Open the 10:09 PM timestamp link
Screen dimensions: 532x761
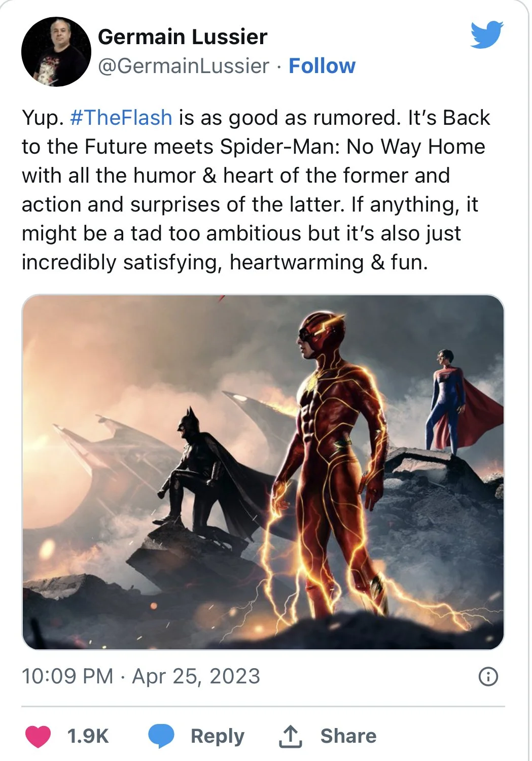point(67,676)
